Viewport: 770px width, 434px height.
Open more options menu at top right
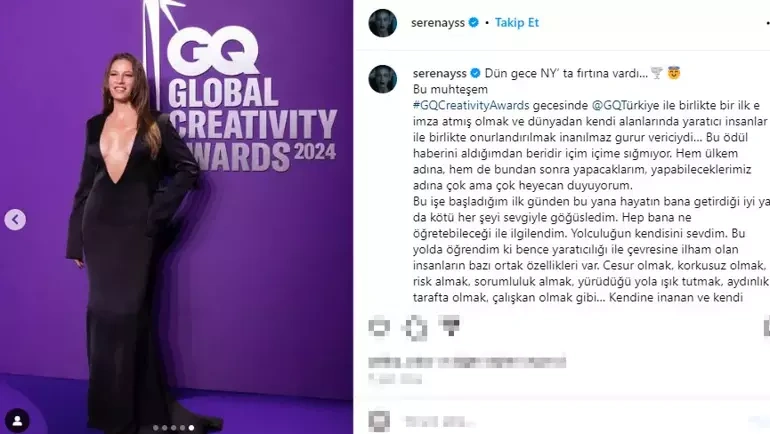[x=767, y=23]
